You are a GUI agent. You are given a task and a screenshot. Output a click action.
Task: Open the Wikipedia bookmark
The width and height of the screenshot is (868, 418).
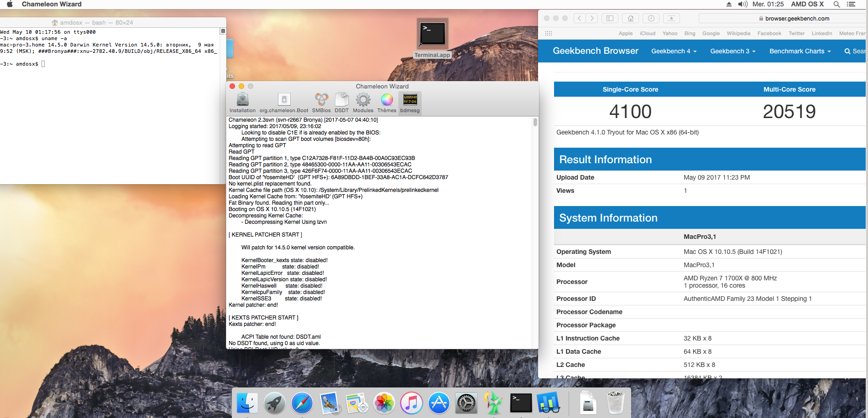pos(738,33)
